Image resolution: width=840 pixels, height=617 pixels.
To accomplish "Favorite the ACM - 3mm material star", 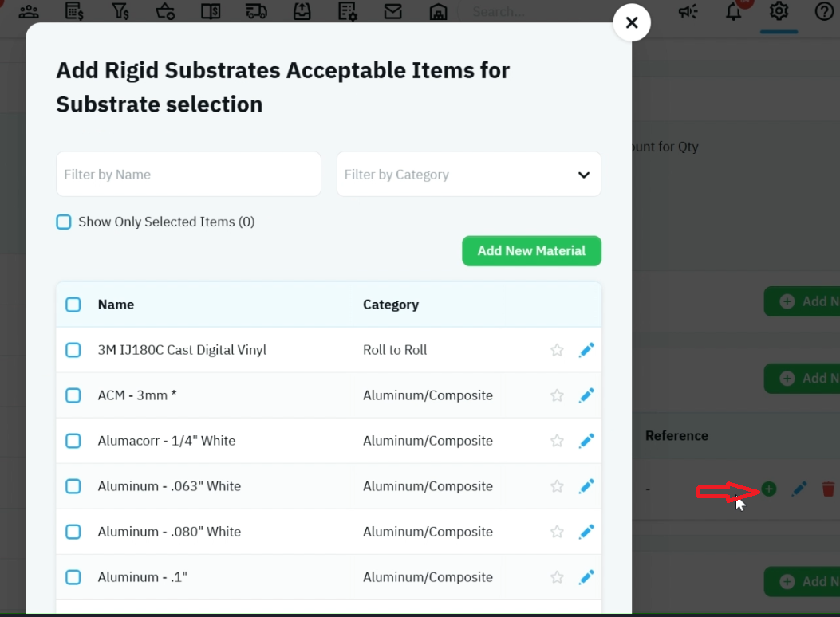I will (x=557, y=395).
